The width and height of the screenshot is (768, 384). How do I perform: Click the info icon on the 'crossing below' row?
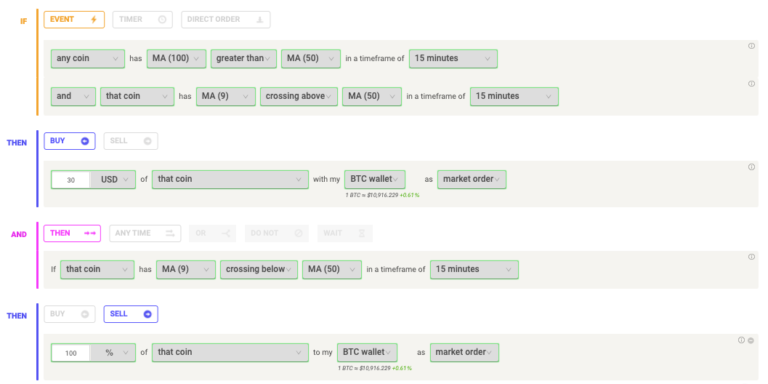pos(751,257)
